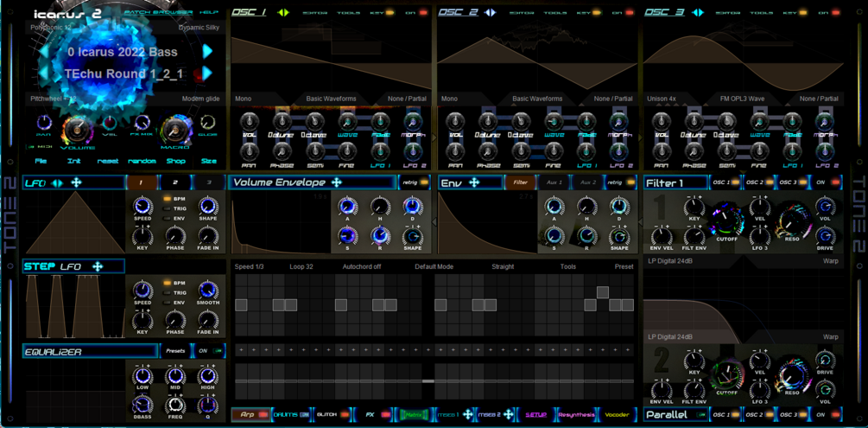Open arpeggiator Speed 1/3 menu
Screen dimensions: 868x428
(249, 266)
